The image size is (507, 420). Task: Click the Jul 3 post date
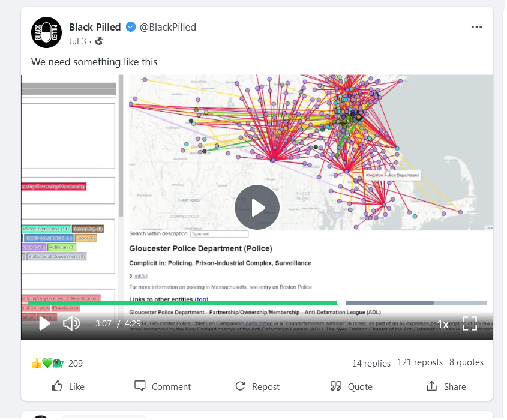click(77, 41)
